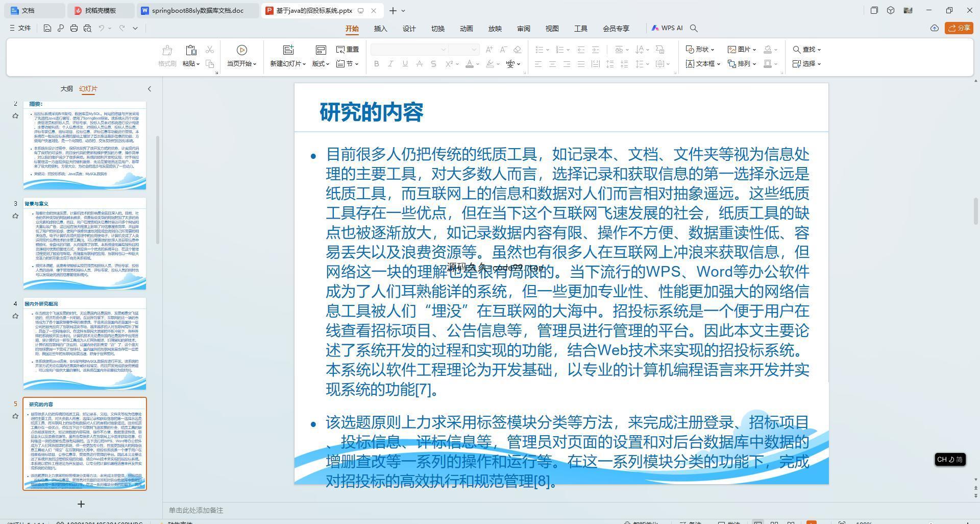Click the Cut scissors icon
The image size is (980, 524).
[x=210, y=50]
